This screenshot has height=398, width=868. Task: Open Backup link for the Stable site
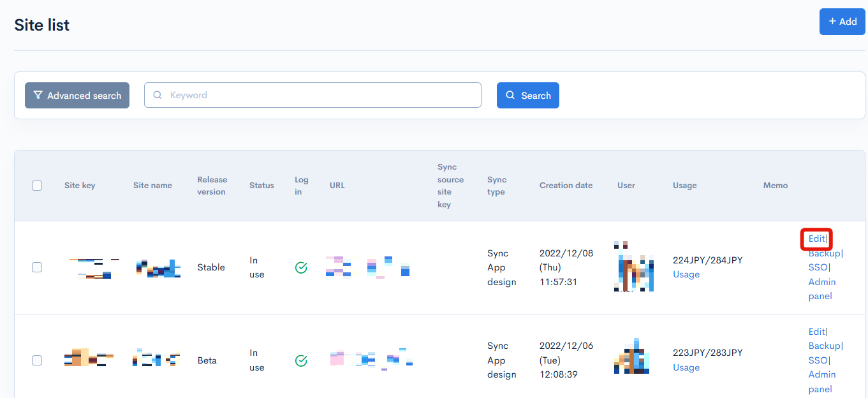click(824, 253)
